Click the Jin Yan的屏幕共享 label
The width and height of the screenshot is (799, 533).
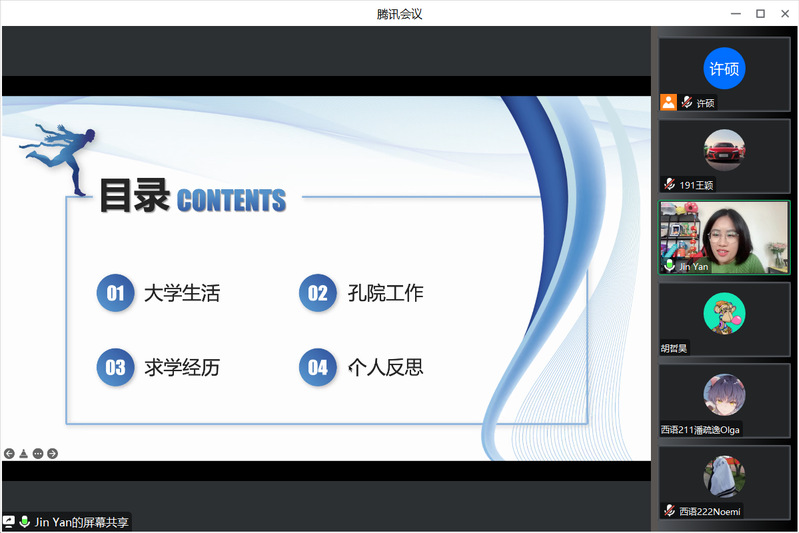tap(81, 522)
